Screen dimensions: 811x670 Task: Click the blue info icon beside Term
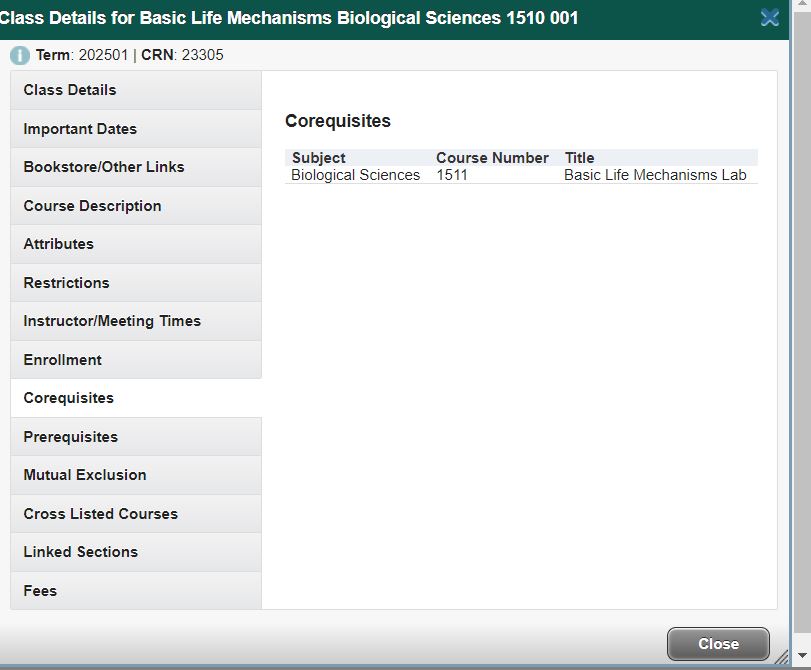(x=20, y=55)
